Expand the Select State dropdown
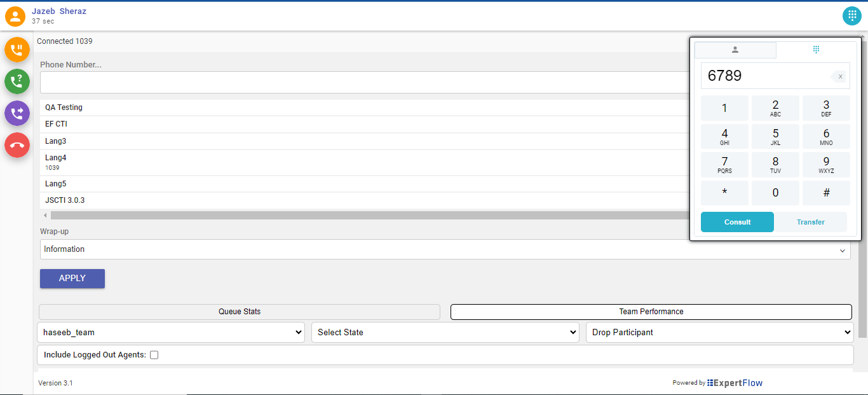868x395 pixels. click(445, 332)
